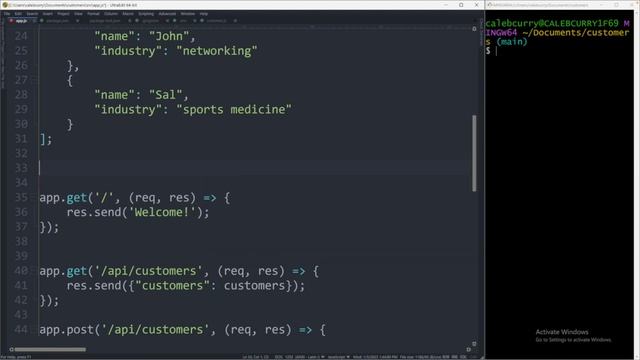Image resolution: width=640 pixels, height=360 pixels.
Task: Switch to the package-lock.json tab
Action: [x=105, y=20]
